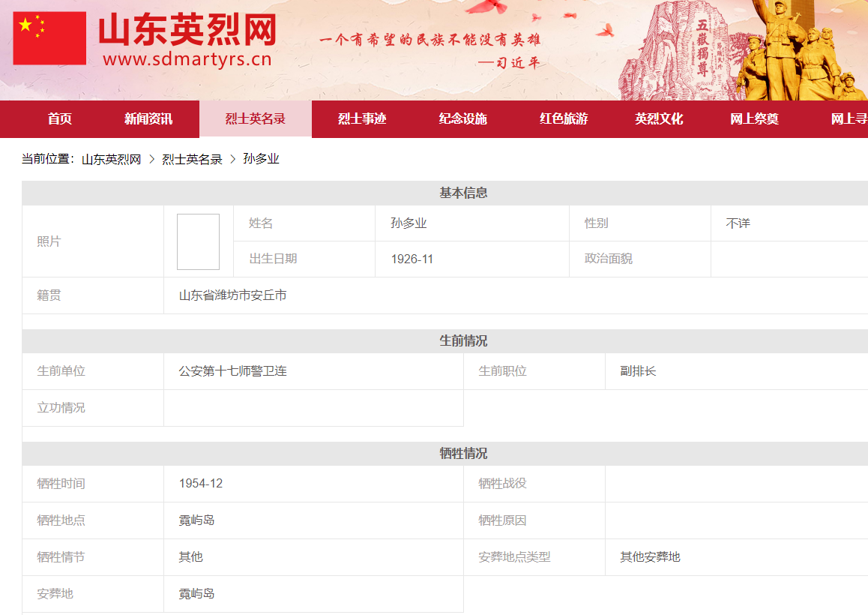
Task: Switch to the 英烈文化 section
Action: [x=659, y=119]
